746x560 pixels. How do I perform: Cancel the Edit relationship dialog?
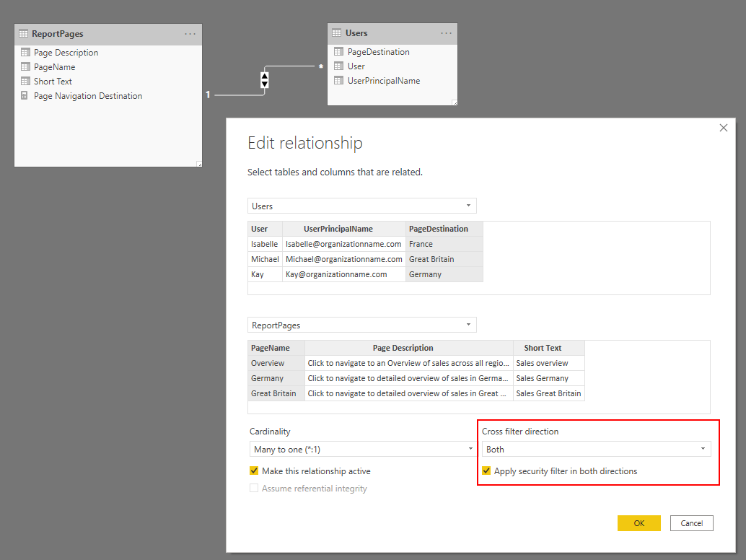pos(691,522)
